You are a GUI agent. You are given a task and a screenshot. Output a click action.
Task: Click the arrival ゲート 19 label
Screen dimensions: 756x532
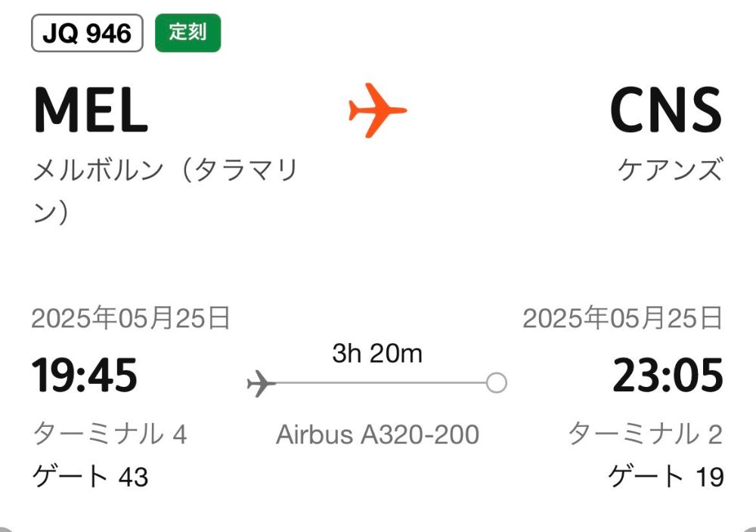(x=666, y=476)
